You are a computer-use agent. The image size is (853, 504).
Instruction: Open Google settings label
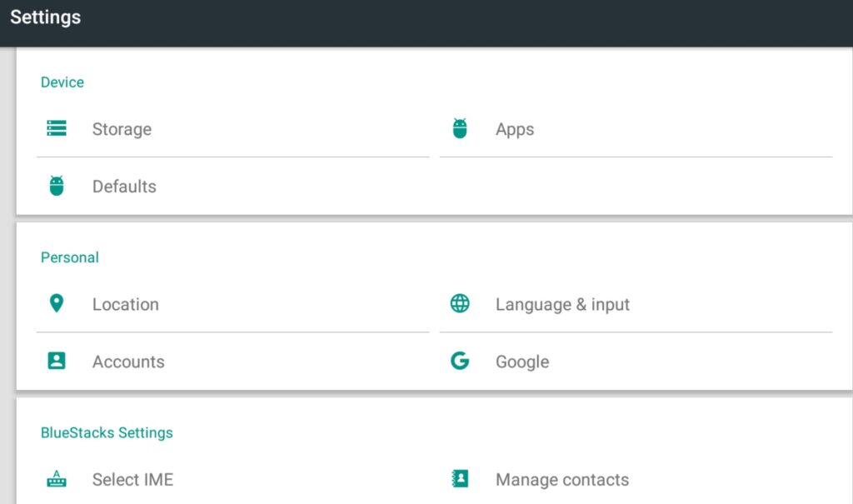[x=522, y=362]
